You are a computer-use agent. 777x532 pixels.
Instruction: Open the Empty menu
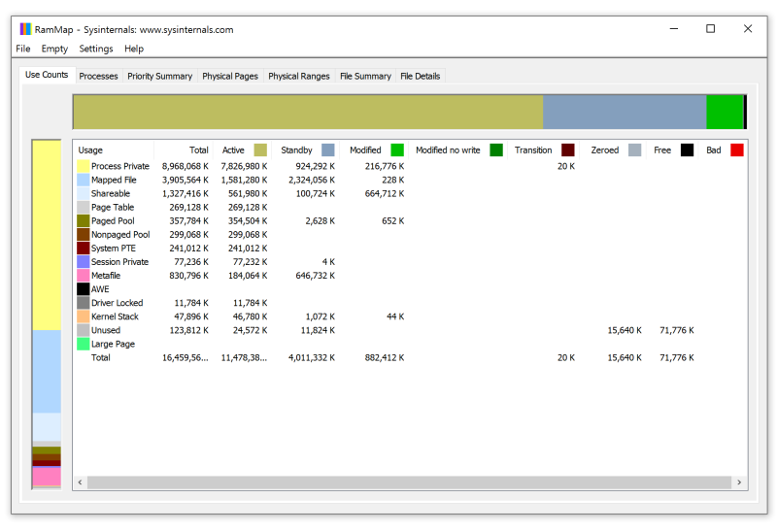(54, 49)
